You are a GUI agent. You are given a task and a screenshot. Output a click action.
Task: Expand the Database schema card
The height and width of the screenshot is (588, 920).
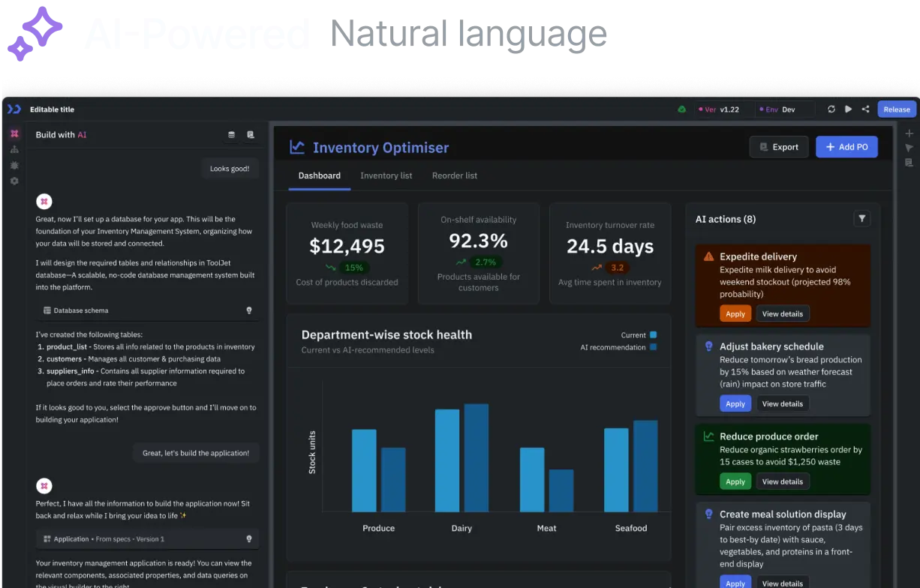tap(147, 310)
